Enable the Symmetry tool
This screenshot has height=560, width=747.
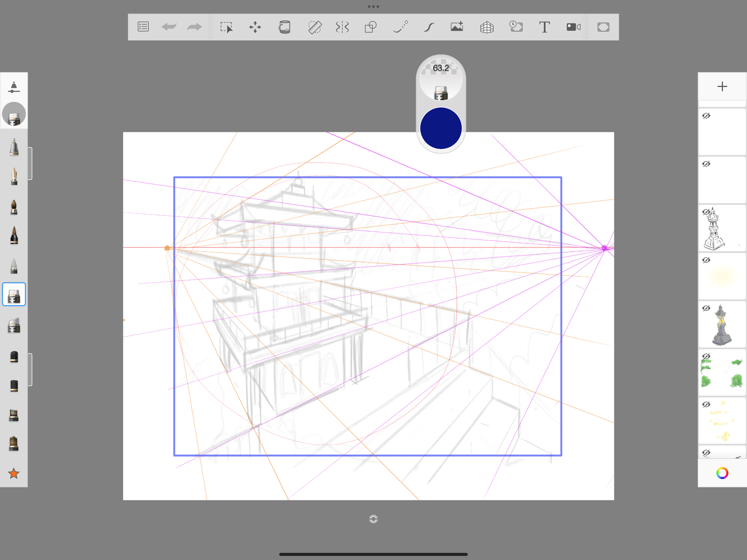pyautogui.click(x=342, y=27)
